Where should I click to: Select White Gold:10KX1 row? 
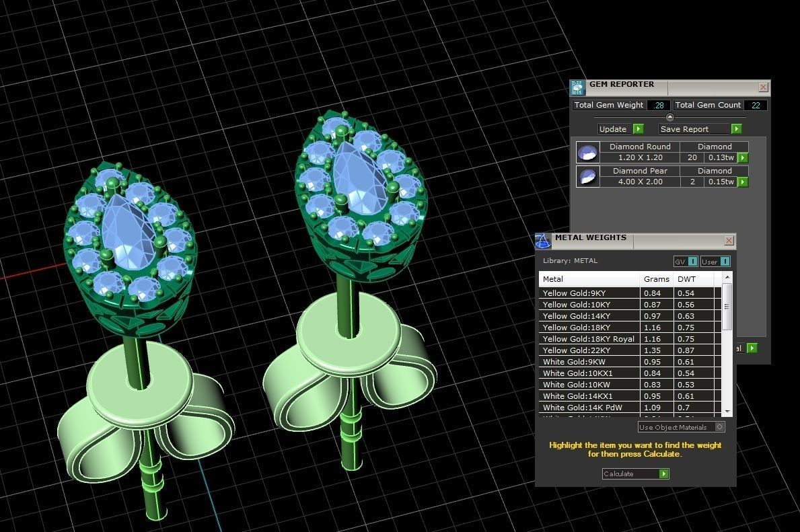pyautogui.click(x=630, y=373)
